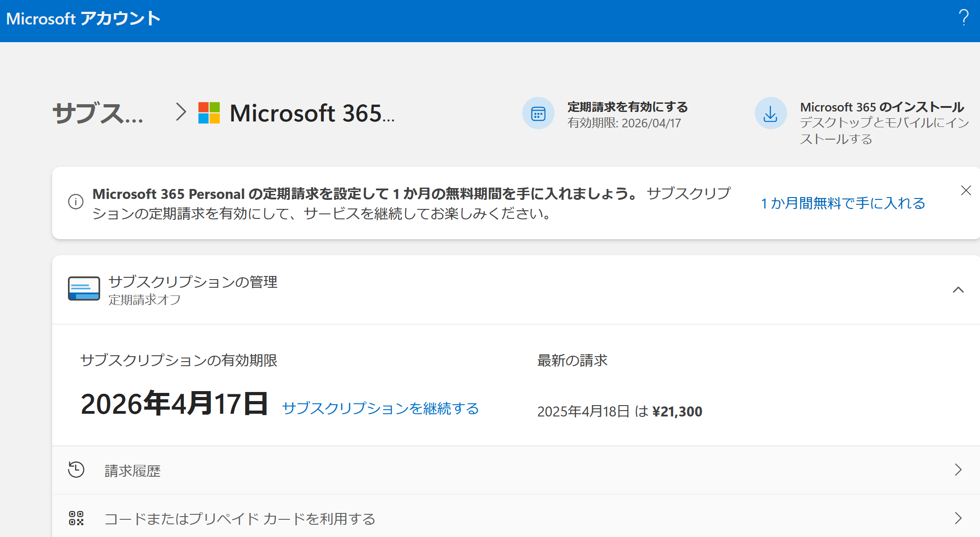This screenshot has width=980, height=537.
Task: Click the 請求履歴 label
Action: click(132, 471)
